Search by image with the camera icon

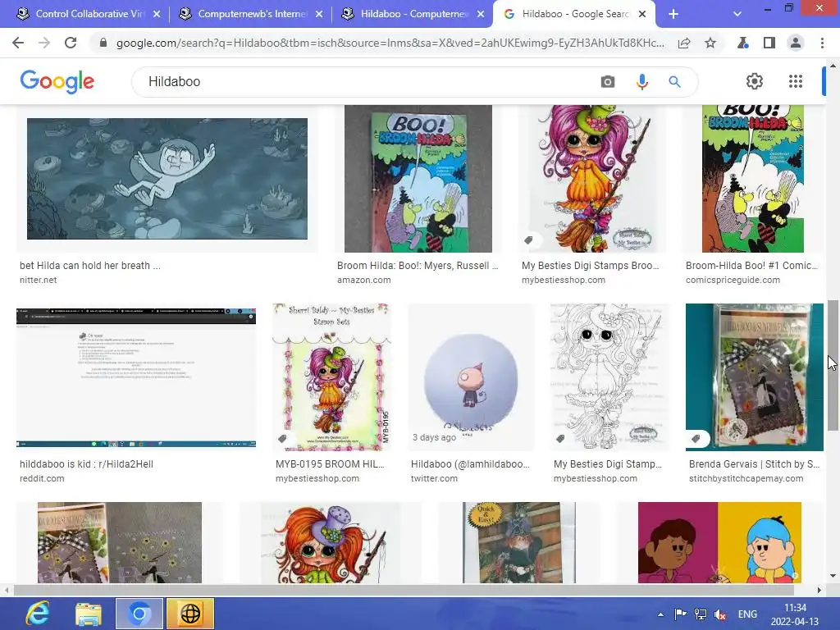pos(608,82)
